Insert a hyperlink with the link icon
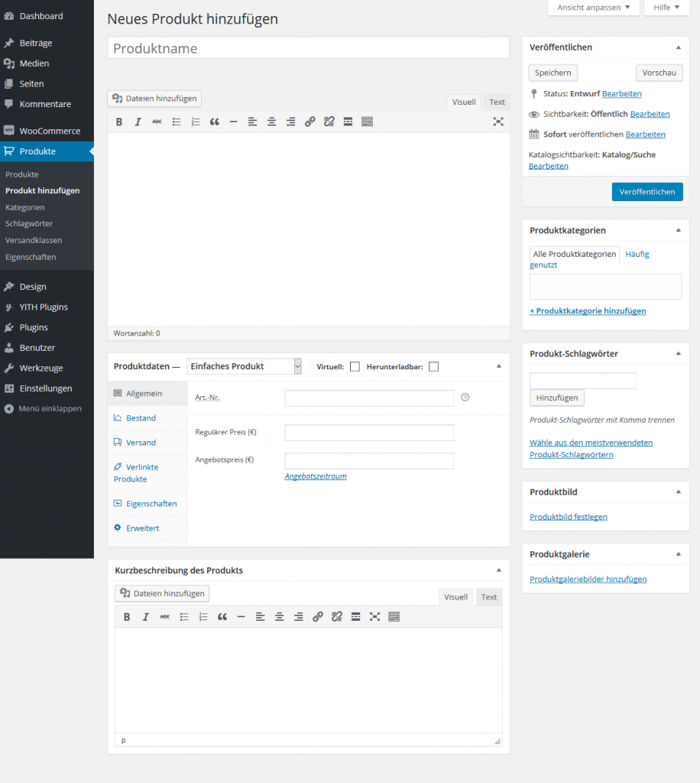 point(310,122)
